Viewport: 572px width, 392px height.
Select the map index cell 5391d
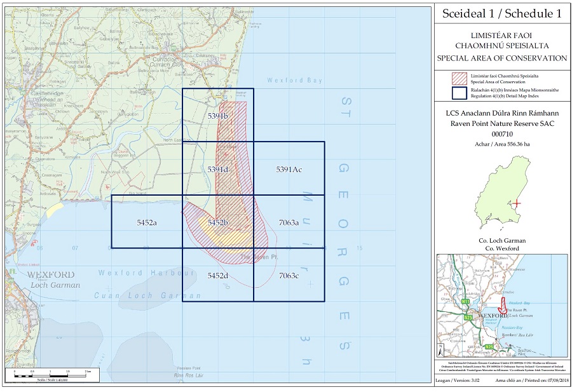point(218,168)
